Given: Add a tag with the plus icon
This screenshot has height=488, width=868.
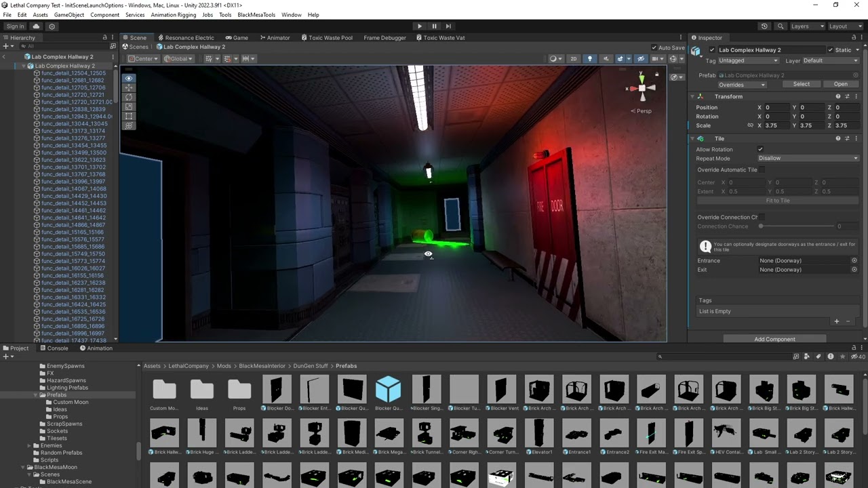Looking at the screenshot, I should [836, 322].
